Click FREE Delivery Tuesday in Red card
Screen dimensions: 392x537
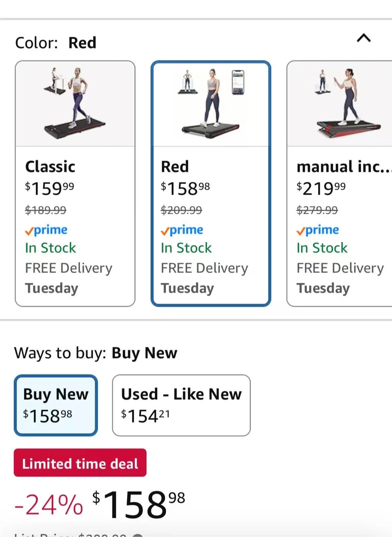(204, 278)
